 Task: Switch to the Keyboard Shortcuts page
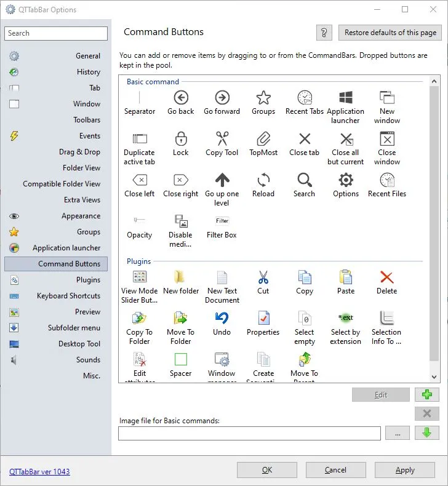[56, 296]
